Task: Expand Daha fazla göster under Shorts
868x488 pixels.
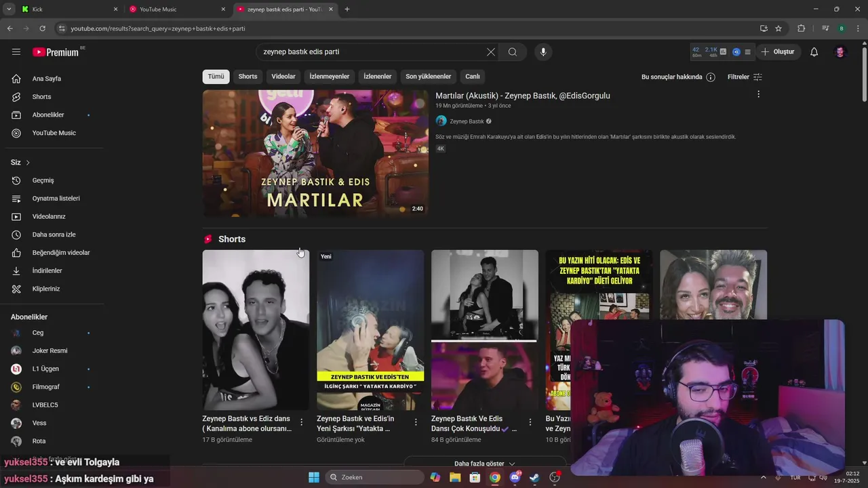Action: click(x=485, y=464)
